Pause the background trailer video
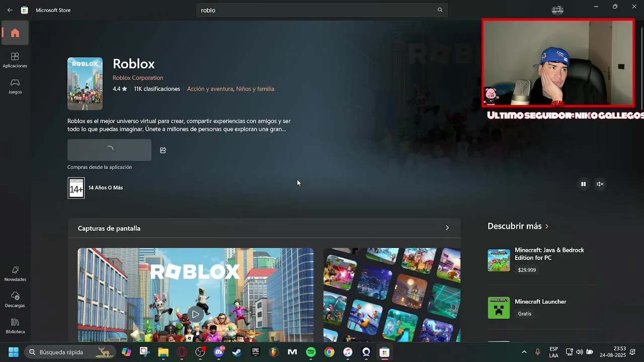This screenshot has width=644, height=362. click(583, 184)
